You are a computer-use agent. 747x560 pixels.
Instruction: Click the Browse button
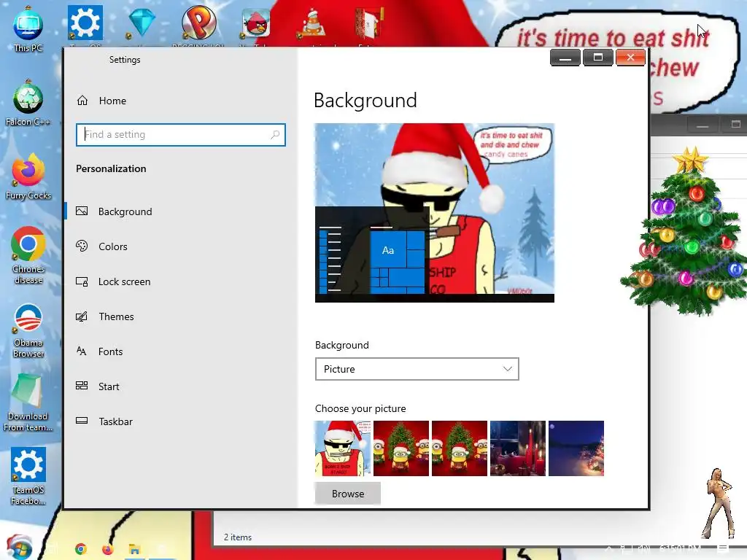click(x=348, y=494)
